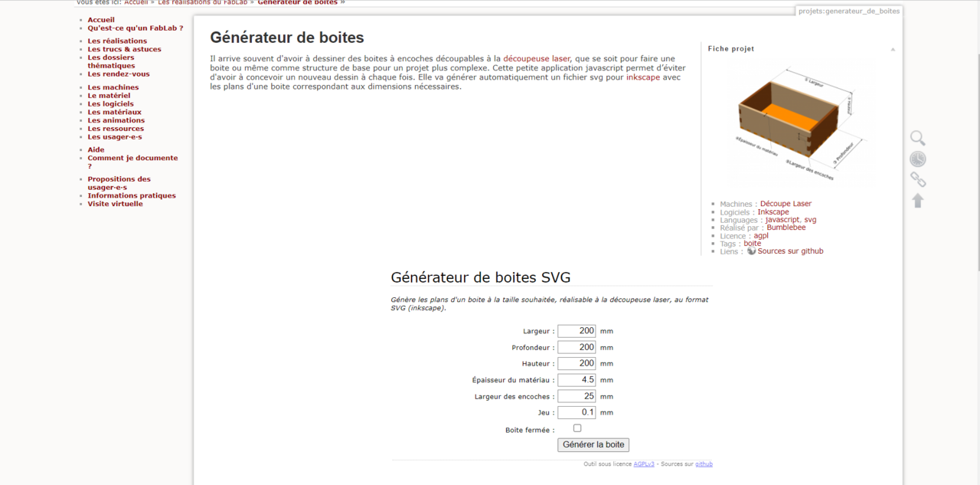Screen dimensions: 980x485
Task: Click the Largeur input field
Action: pyautogui.click(x=577, y=331)
